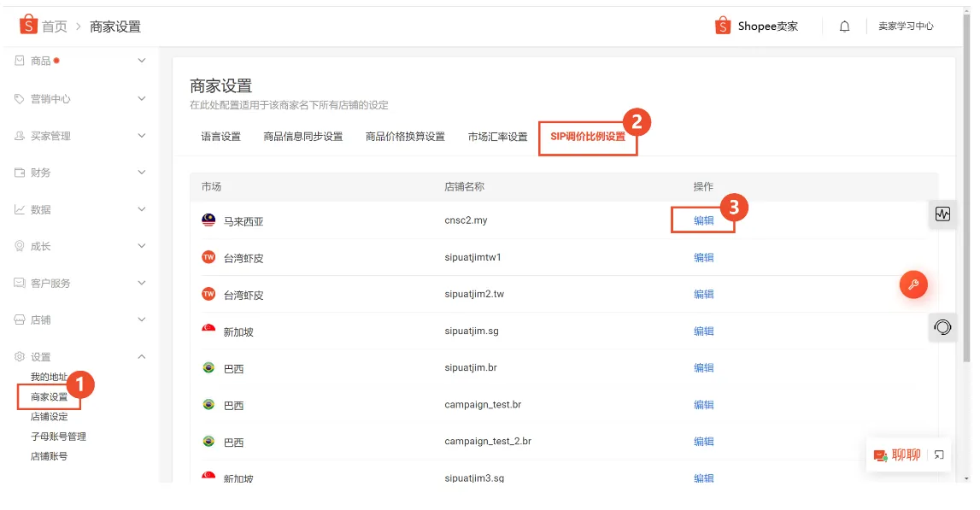Screen dimensions: 980x510
Task: Switch to the 市场汇率设置 tab
Action: (x=499, y=135)
